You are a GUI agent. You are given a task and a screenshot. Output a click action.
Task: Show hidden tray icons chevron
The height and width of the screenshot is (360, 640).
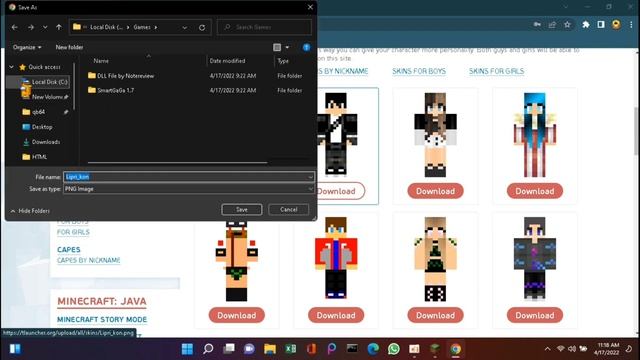tap(547, 349)
